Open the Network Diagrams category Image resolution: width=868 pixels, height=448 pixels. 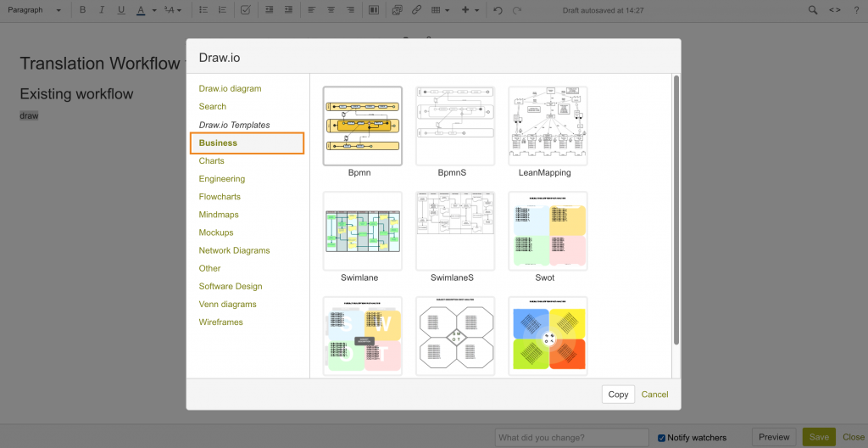pyautogui.click(x=234, y=250)
